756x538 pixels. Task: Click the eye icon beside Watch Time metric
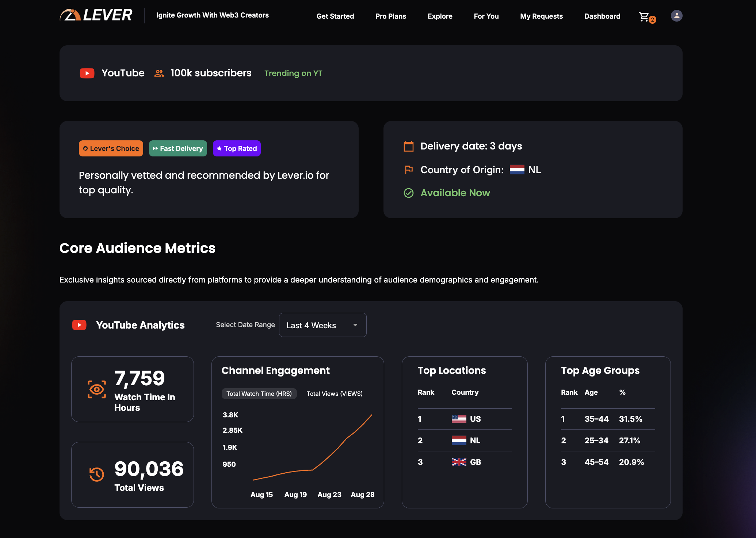pyautogui.click(x=96, y=390)
